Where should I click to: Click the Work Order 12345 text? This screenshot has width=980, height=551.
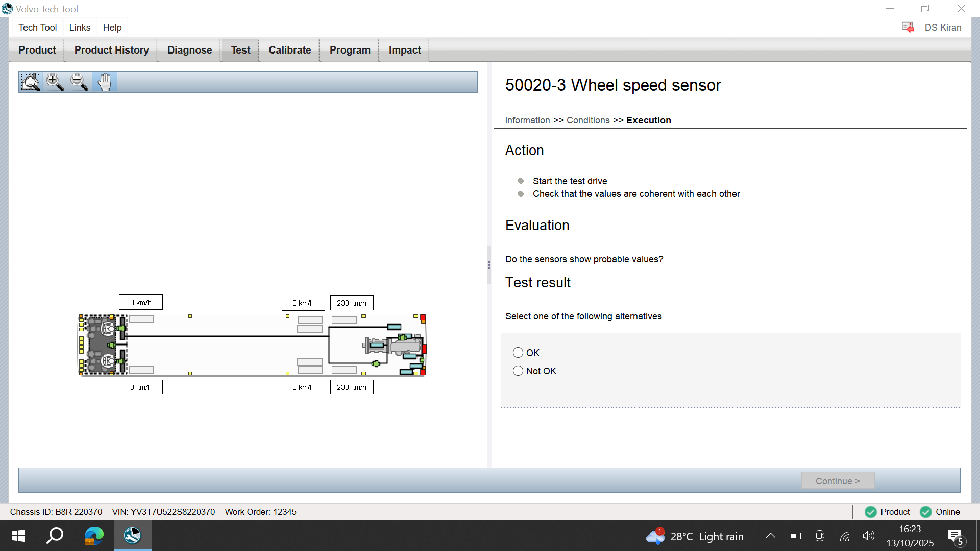[x=260, y=512]
